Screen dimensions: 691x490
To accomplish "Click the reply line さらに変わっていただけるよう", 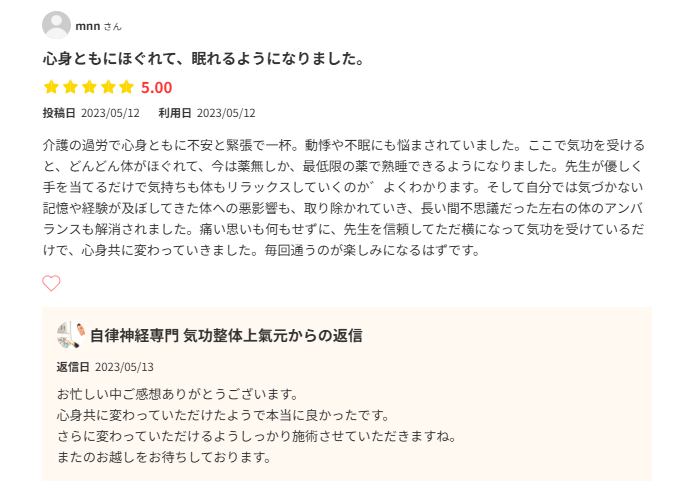I will tap(257, 436).
